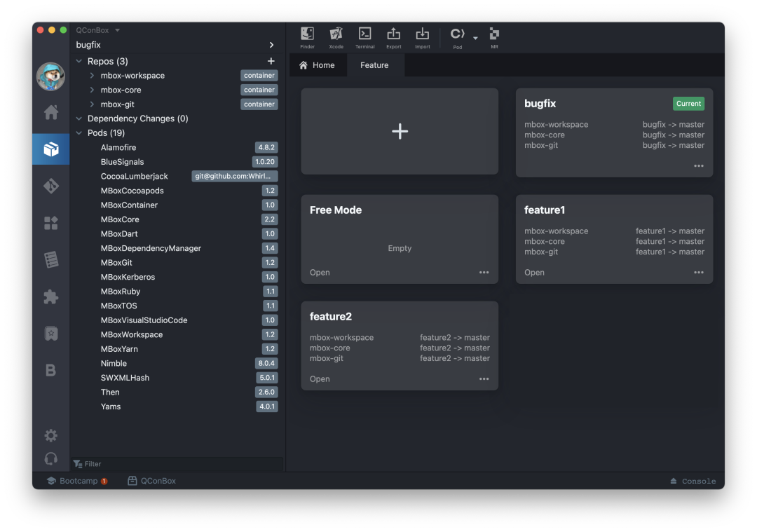The height and width of the screenshot is (532, 757).
Task: Collapse the Pods (19) section
Action: pos(79,133)
